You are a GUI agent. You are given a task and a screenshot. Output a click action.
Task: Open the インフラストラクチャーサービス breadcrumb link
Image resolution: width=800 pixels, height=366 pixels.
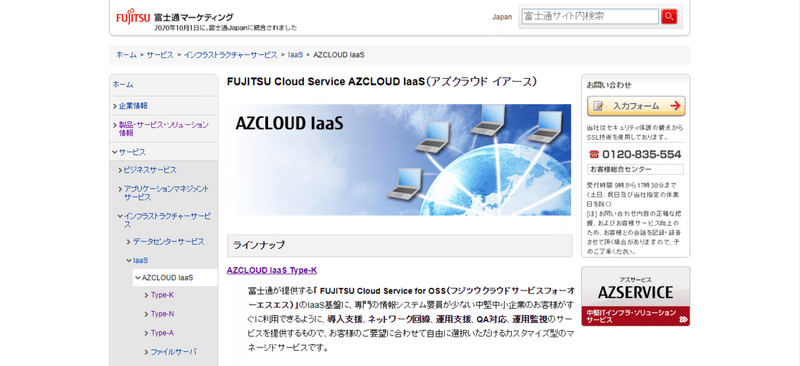(x=231, y=55)
